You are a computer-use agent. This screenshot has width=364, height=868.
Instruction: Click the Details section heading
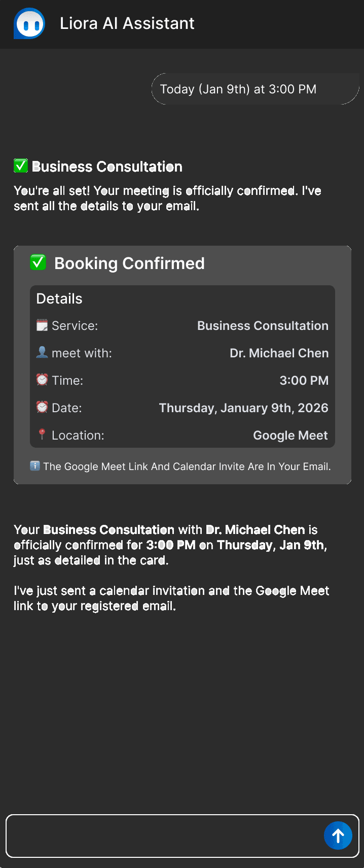pos(59,298)
